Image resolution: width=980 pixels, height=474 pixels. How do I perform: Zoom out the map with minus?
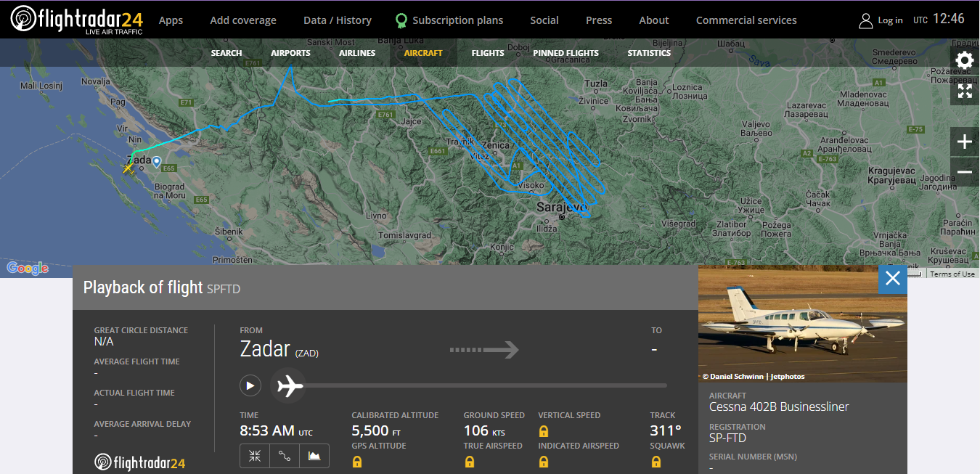[x=965, y=172]
